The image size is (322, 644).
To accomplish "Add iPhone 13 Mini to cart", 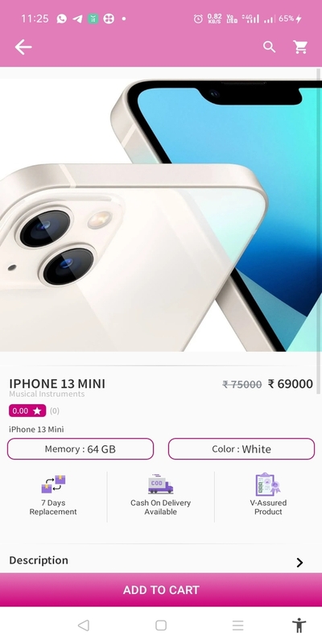I will [x=161, y=590].
